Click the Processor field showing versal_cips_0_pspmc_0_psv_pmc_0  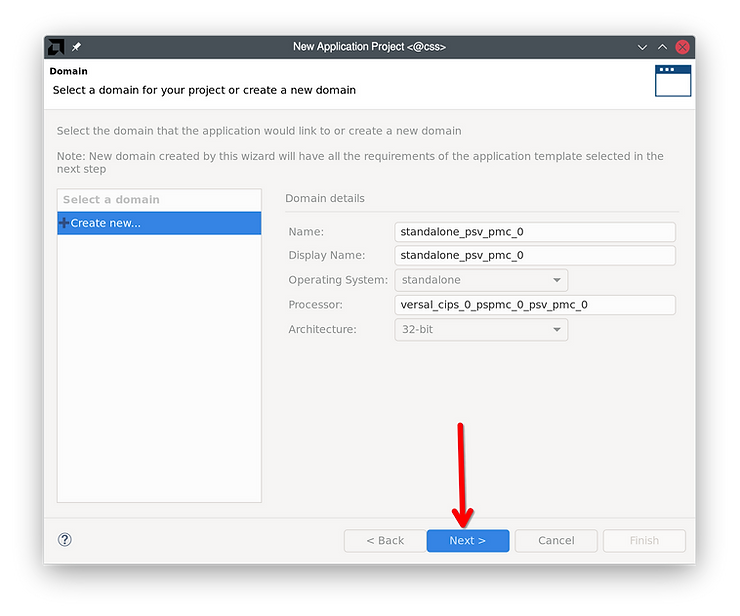pyautogui.click(x=535, y=305)
